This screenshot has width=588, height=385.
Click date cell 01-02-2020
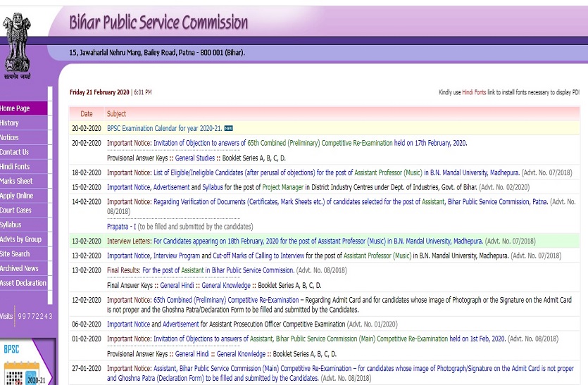point(87,339)
